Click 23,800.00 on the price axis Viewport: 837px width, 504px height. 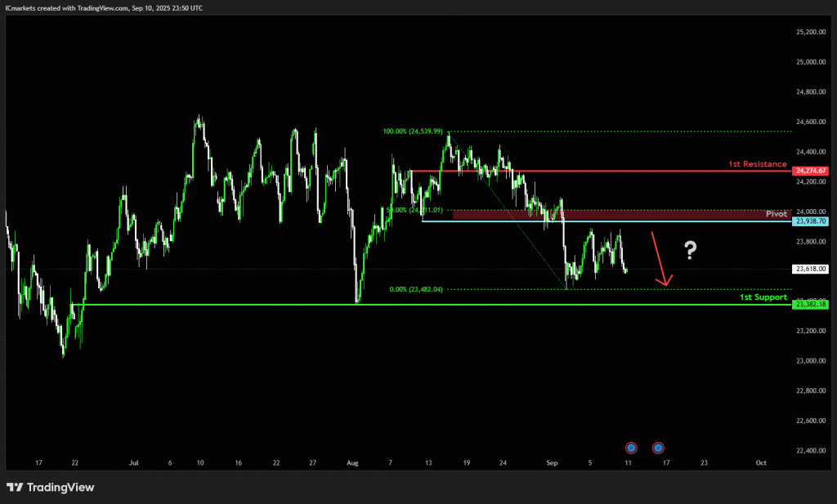coord(811,241)
